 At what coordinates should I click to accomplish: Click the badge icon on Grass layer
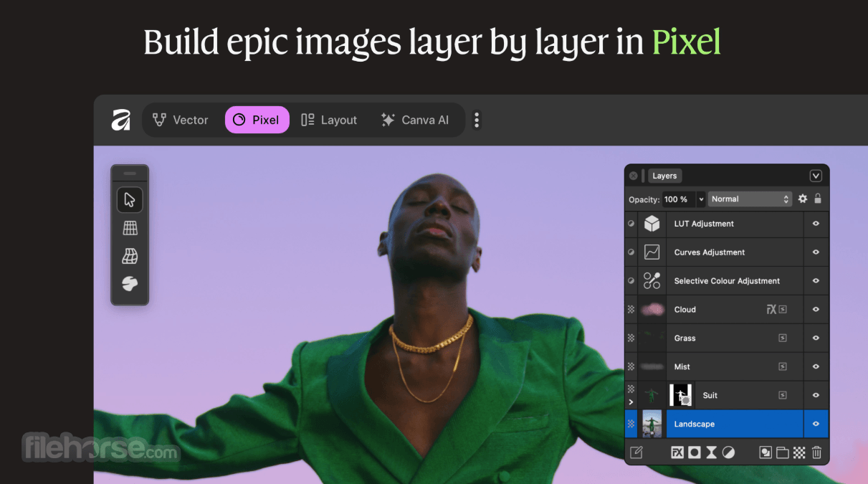pyautogui.click(x=783, y=338)
